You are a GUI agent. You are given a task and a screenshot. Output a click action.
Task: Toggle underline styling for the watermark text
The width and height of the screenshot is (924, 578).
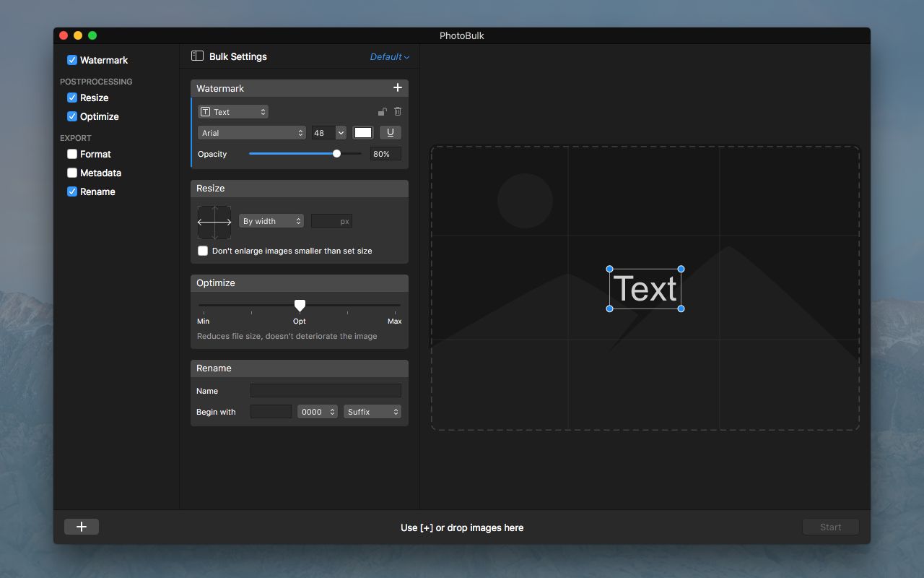(x=390, y=132)
